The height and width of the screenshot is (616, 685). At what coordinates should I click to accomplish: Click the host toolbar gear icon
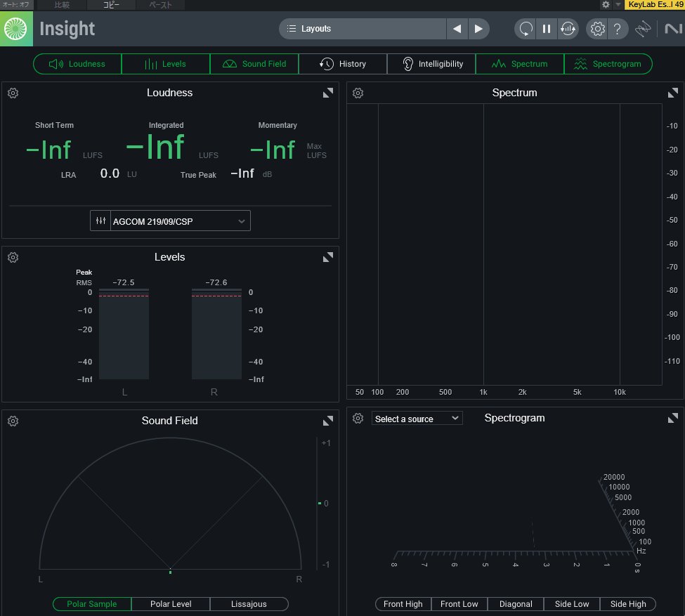pyautogui.click(x=606, y=4)
